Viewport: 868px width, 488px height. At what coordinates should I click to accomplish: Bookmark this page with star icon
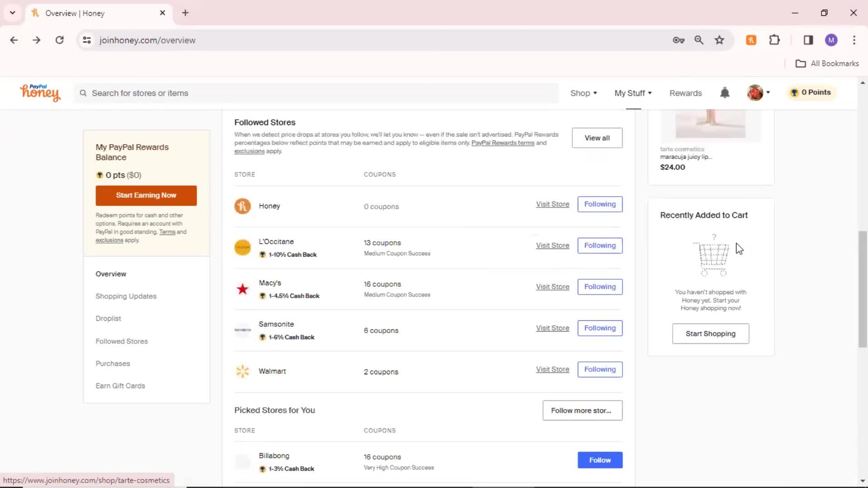(x=719, y=40)
